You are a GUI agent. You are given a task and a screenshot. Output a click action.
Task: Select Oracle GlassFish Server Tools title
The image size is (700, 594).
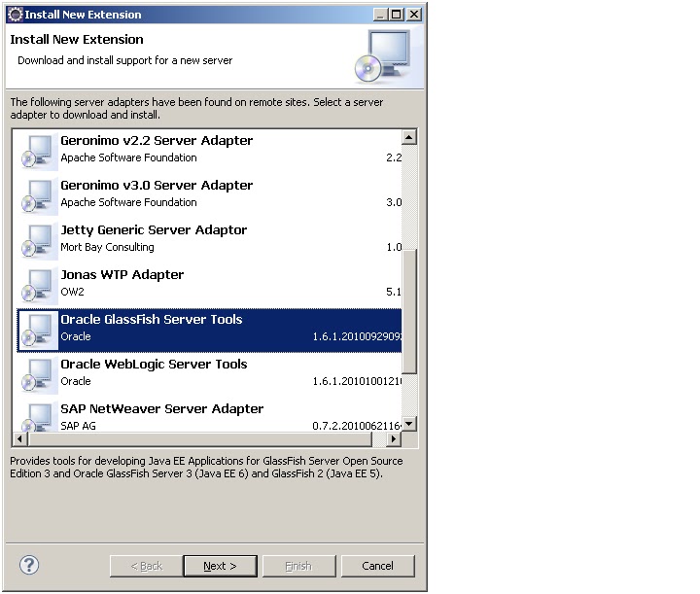point(152,319)
